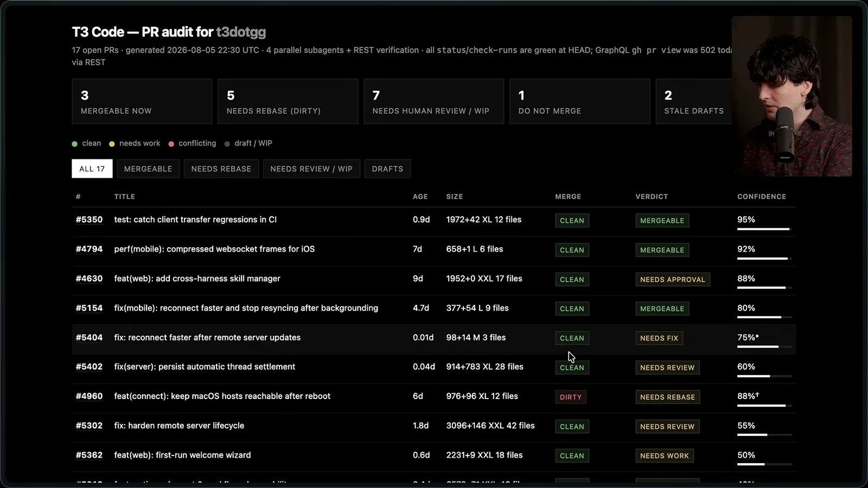Click the NEEDS REBASE verdict badge

click(x=667, y=397)
